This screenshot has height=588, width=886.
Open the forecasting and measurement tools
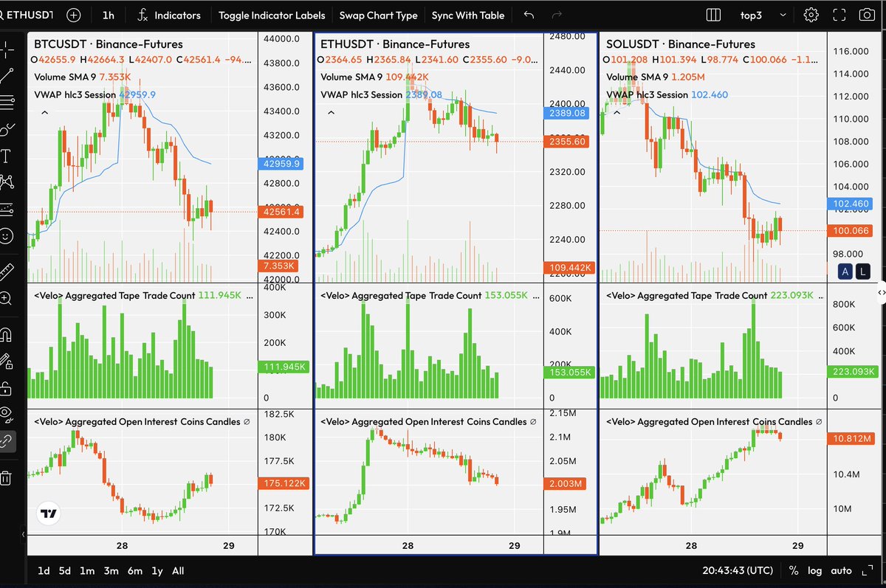pyautogui.click(x=7, y=209)
